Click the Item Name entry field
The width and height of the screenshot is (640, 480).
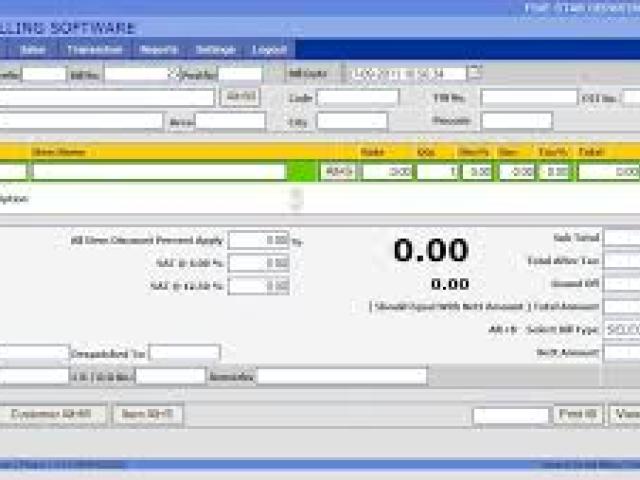158,172
